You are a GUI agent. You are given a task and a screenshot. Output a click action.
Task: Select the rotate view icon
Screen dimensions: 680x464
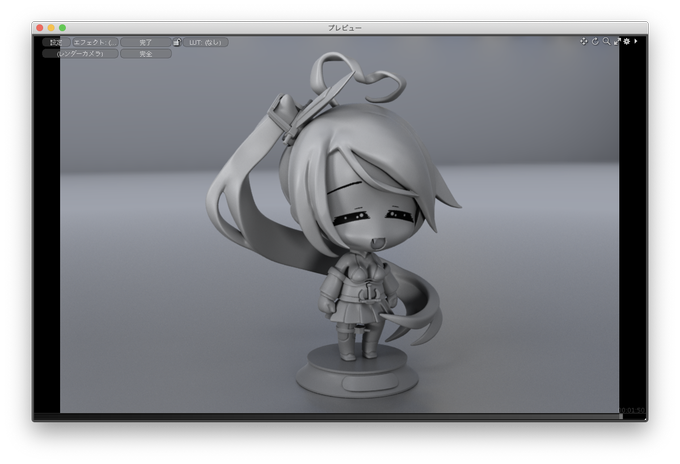[x=595, y=42]
